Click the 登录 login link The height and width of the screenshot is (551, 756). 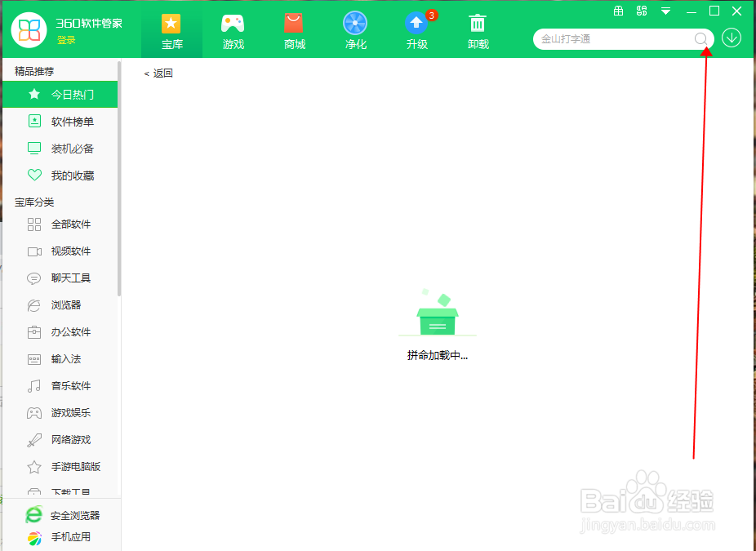point(66,41)
